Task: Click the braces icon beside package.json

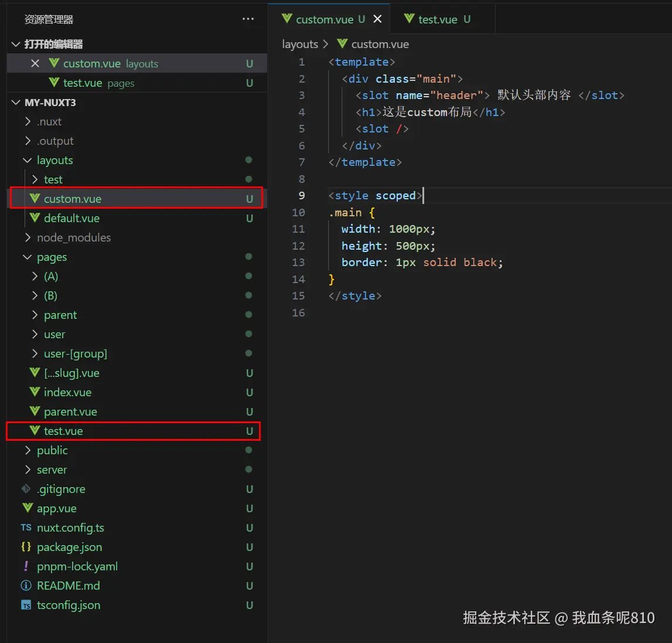Action: [x=26, y=547]
